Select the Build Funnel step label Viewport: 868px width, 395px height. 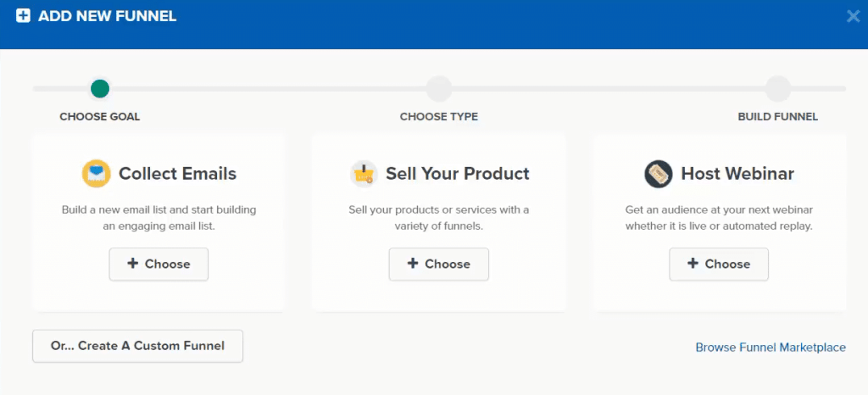coord(778,117)
